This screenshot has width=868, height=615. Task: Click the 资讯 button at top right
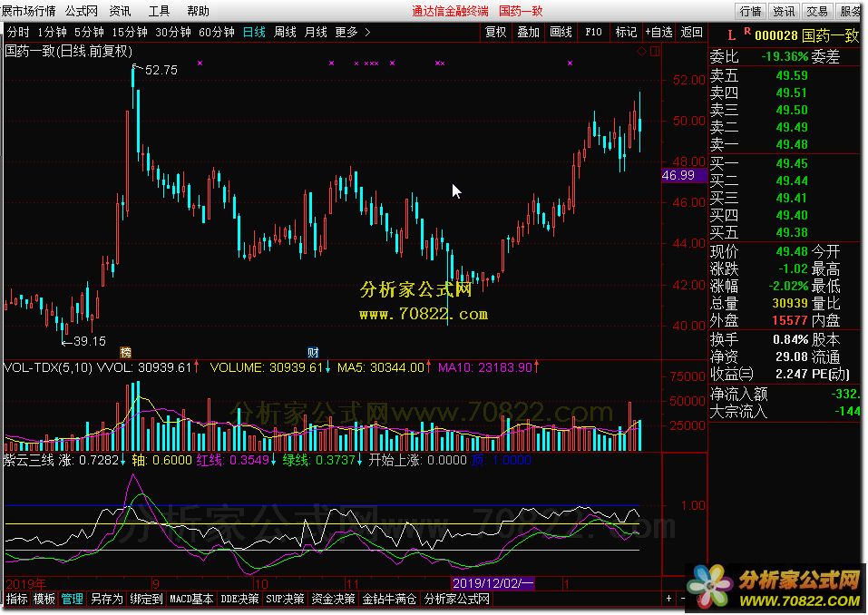tap(784, 11)
